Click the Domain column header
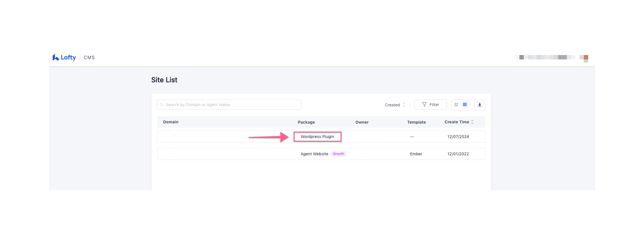 pos(170,122)
